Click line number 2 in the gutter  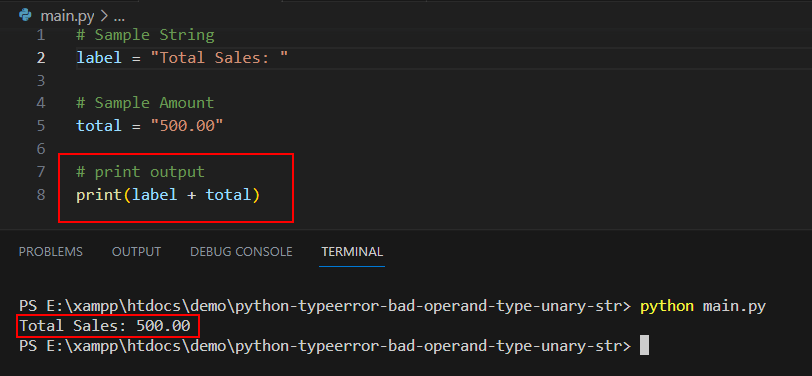point(41,58)
